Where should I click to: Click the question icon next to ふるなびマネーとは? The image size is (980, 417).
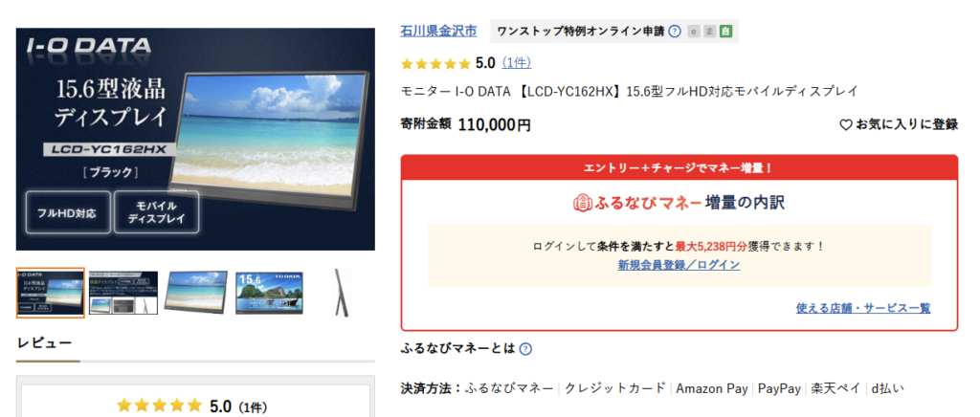click(x=525, y=349)
